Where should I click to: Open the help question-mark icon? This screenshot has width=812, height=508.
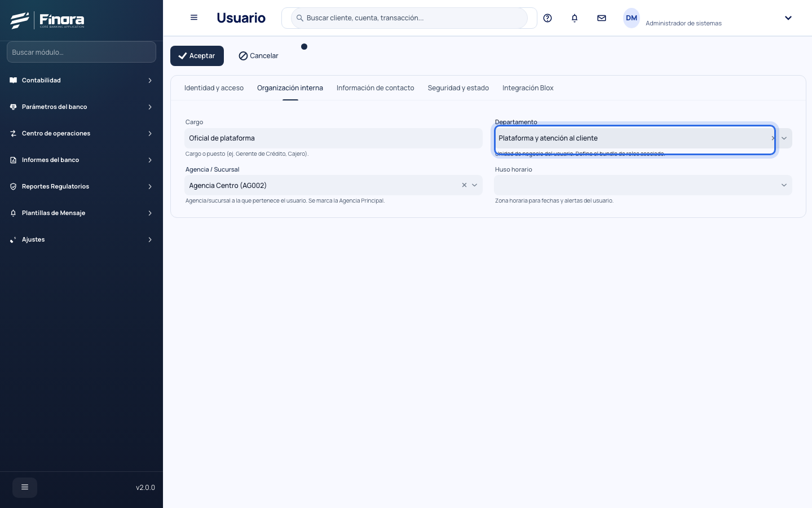pos(548,18)
